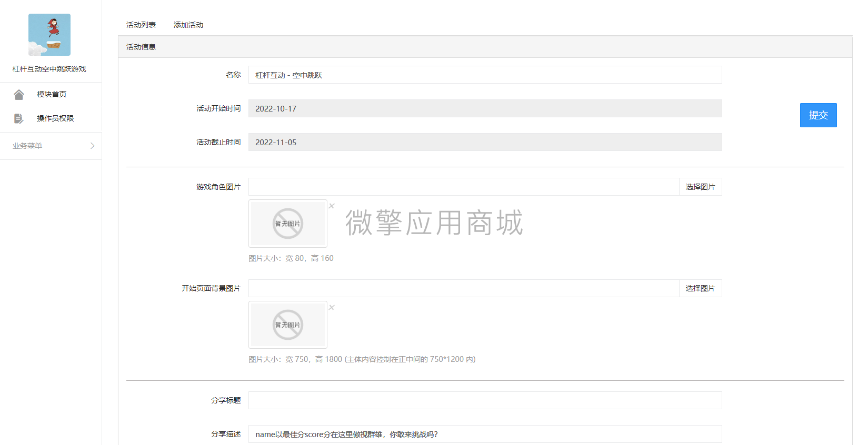This screenshot has width=868, height=445.
Task: Click the 杠杆互动空中跳跃游戏 app logo image
Action: [49, 35]
